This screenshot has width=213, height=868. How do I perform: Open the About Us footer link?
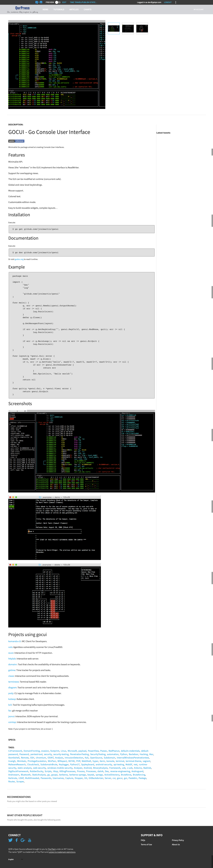pyautogui.click(x=176, y=844)
